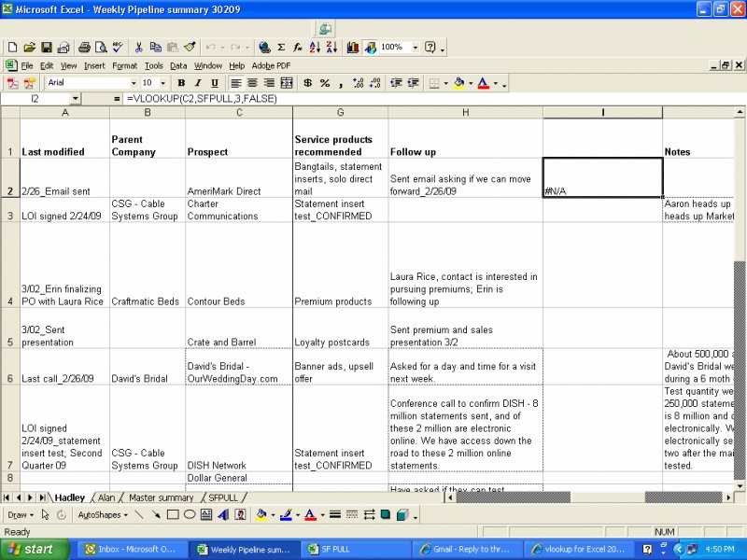Viewport: 747px width, 560px height.
Task: Click the Cut scissors icon
Action: click(x=138, y=48)
